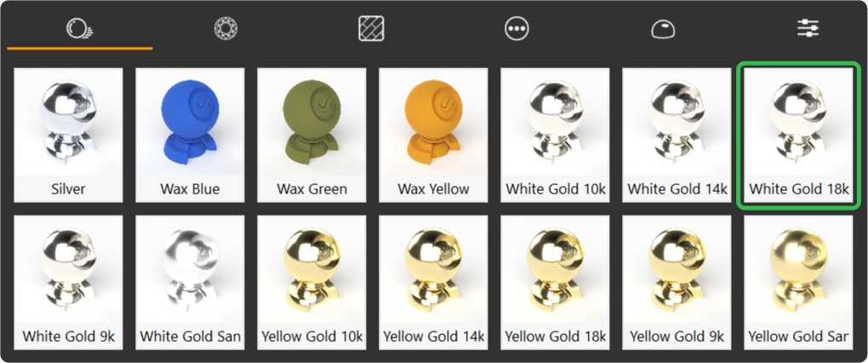Apply Yellow Gold 10k material
This screenshot has height=363, width=868.
coord(311,283)
